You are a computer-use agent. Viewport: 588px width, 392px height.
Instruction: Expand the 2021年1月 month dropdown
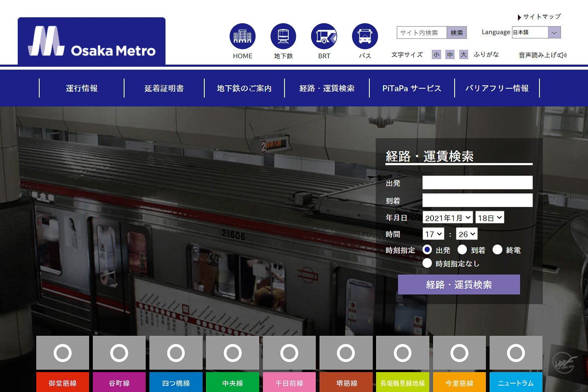[x=447, y=217]
